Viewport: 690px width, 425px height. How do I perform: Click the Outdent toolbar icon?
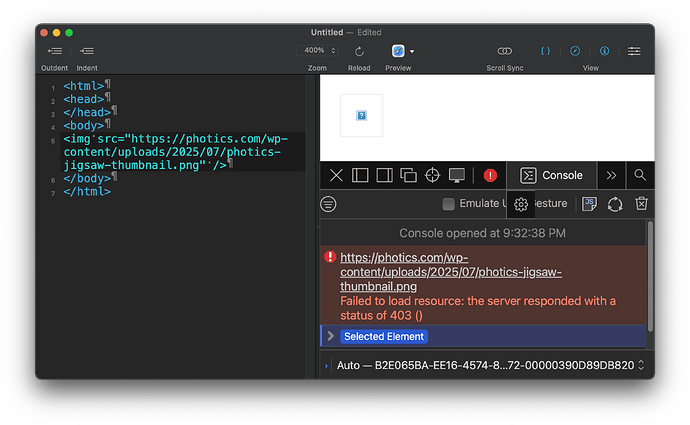[x=54, y=51]
